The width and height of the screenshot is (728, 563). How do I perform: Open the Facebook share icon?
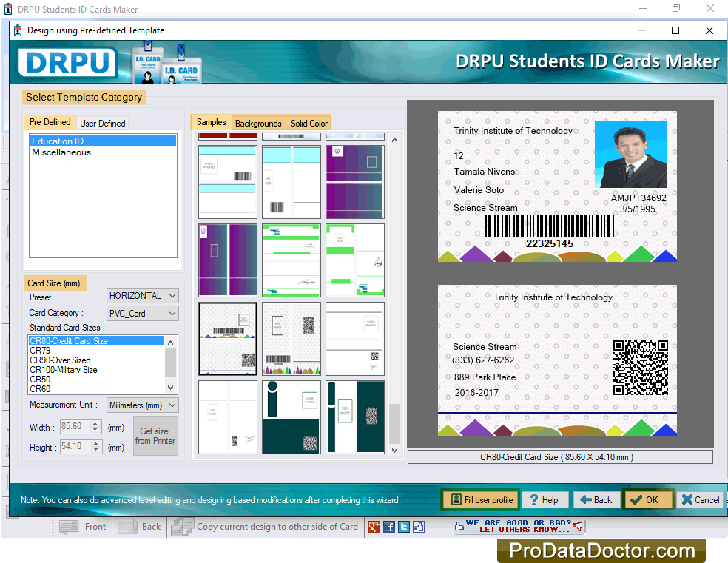click(x=389, y=527)
